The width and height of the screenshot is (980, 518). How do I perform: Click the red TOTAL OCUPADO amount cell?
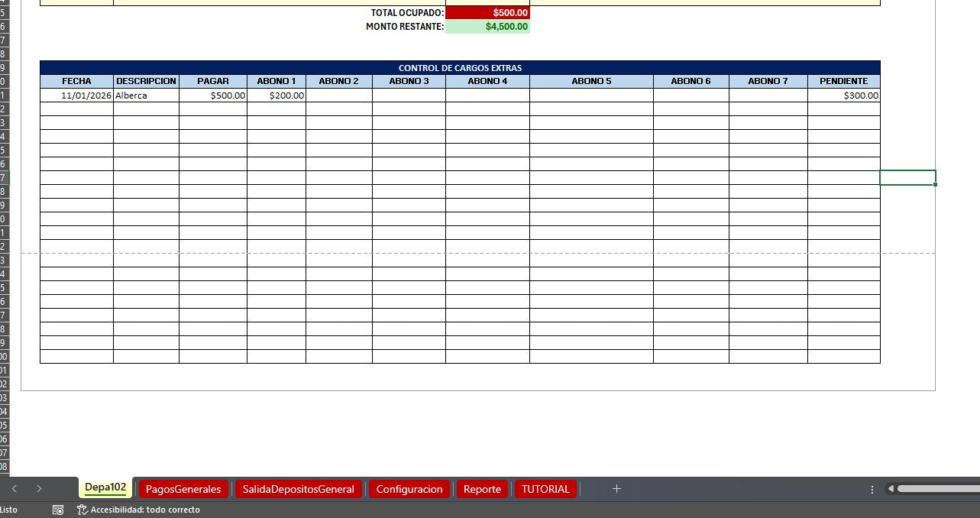point(489,13)
